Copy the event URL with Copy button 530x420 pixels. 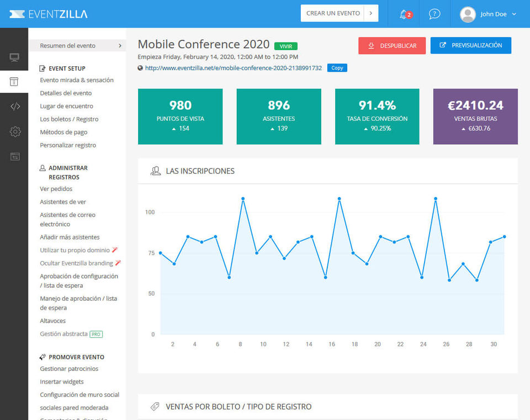337,68
